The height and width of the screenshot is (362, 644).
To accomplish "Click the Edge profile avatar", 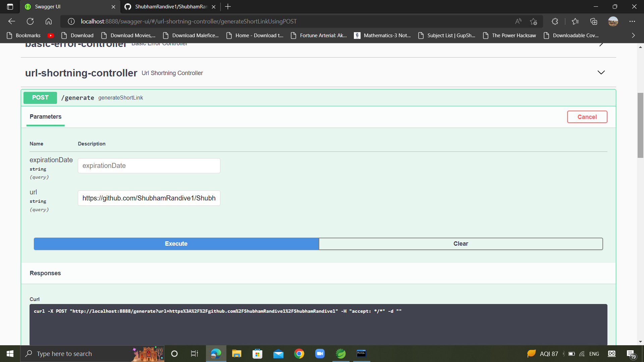I will pos(613,21).
